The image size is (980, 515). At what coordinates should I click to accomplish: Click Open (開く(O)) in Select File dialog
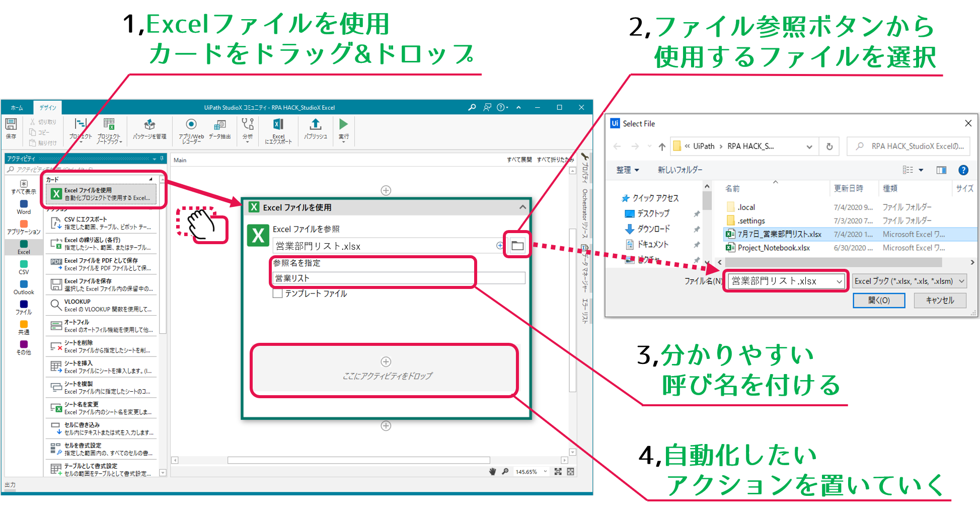click(x=879, y=300)
